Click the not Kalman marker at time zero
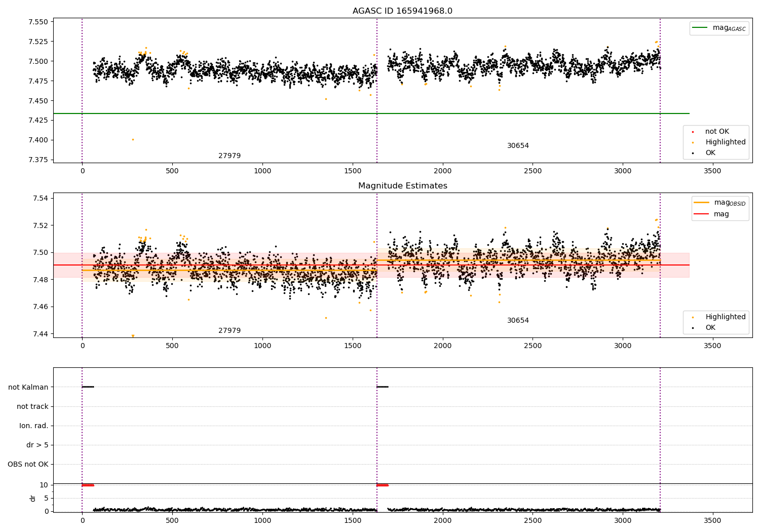760x532 pixels. click(88, 387)
